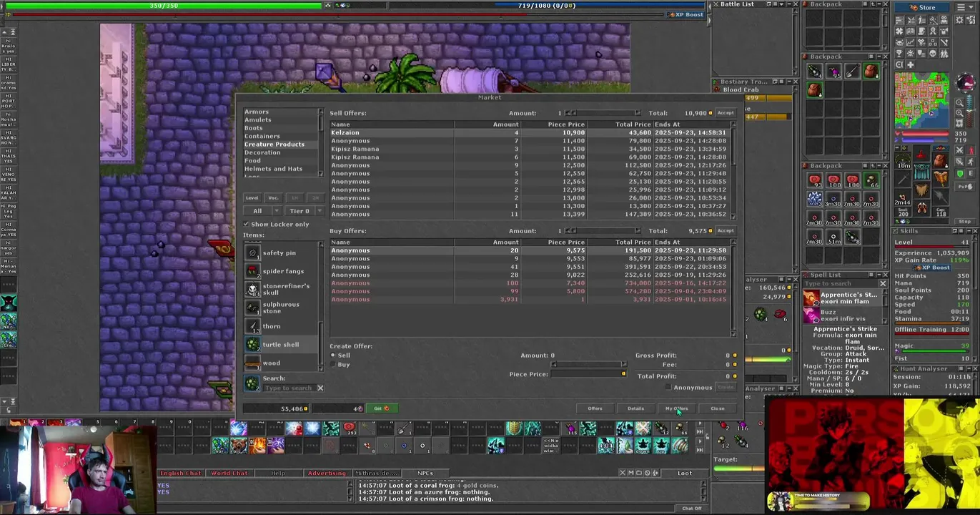This screenshot has height=515, width=980.
Task: Click the Buzz spell icon
Action: click(x=811, y=314)
